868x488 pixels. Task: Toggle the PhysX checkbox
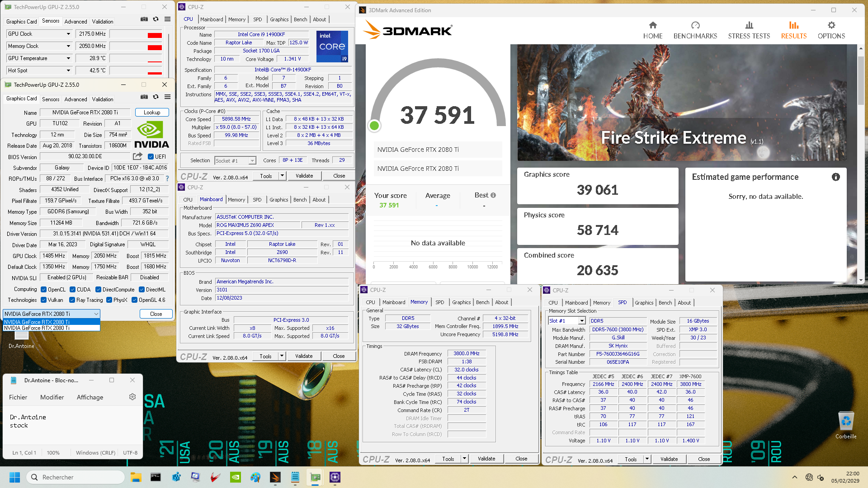point(109,300)
